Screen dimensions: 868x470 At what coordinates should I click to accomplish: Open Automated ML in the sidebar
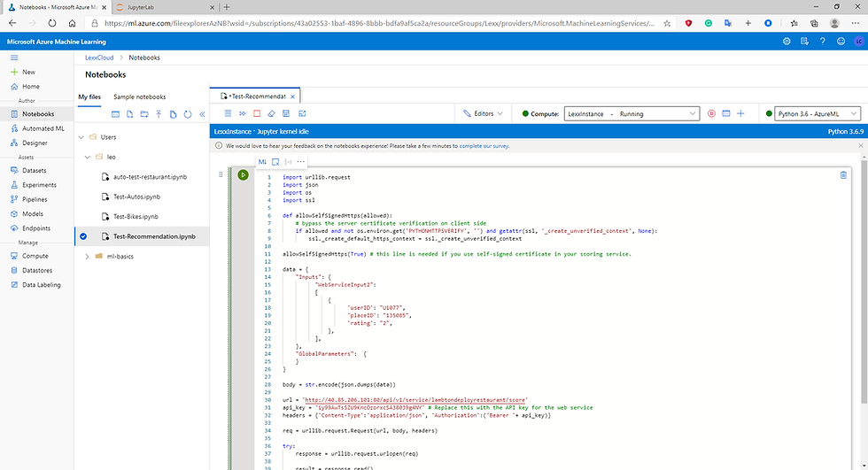(43, 128)
